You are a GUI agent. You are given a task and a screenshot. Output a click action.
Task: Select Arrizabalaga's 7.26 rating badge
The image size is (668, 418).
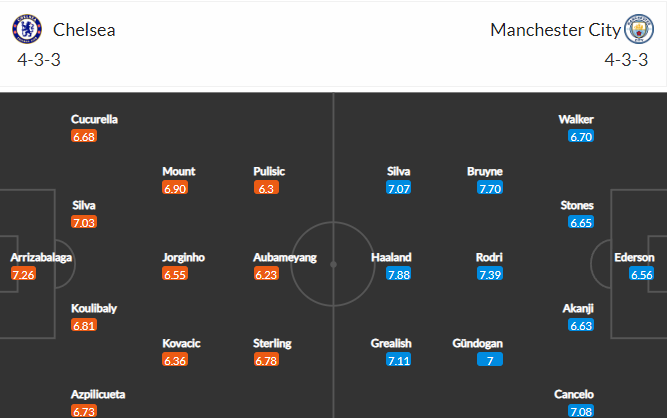click(23, 274)
